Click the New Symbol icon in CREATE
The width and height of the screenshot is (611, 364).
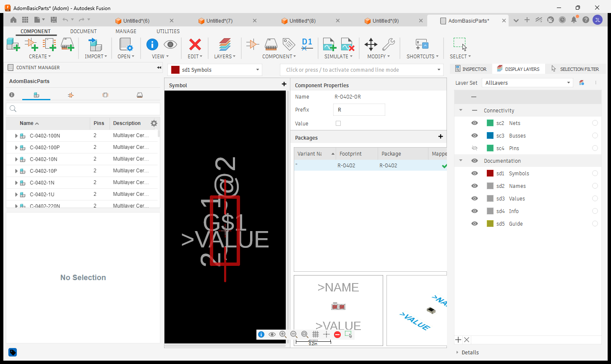31,44
